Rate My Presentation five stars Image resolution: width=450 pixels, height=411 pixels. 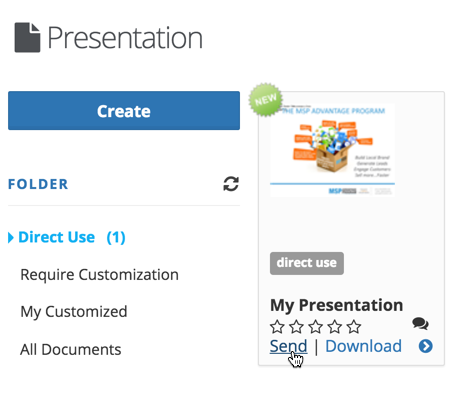click(x=354, y=327)
